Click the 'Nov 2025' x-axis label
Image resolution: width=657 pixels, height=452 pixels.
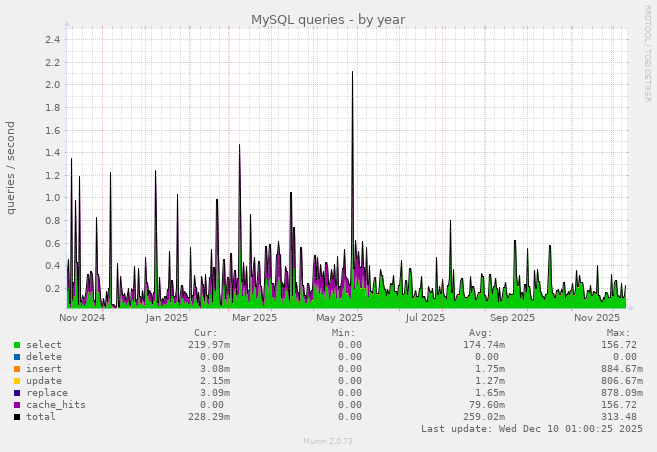pyautogui.click(x=597, y=318)
